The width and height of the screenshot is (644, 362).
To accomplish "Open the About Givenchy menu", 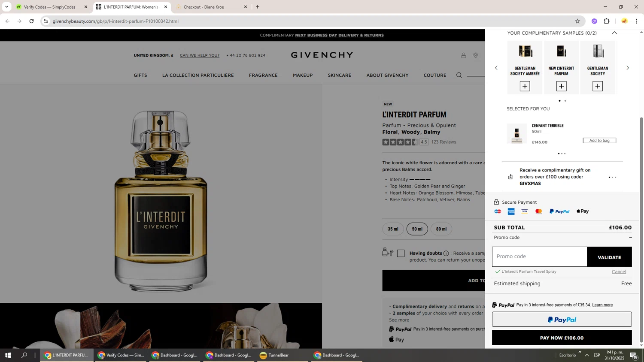I will click(387, 75).
